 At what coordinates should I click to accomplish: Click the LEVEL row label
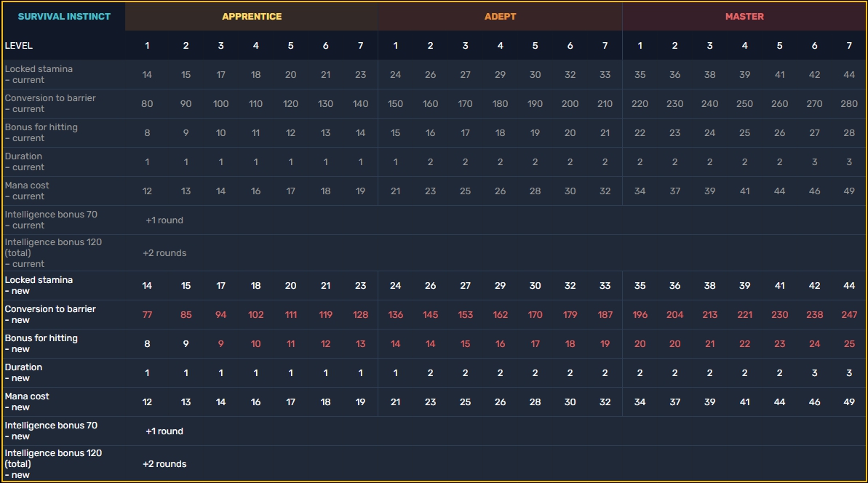pyautogui.click(x=19, y=46)
